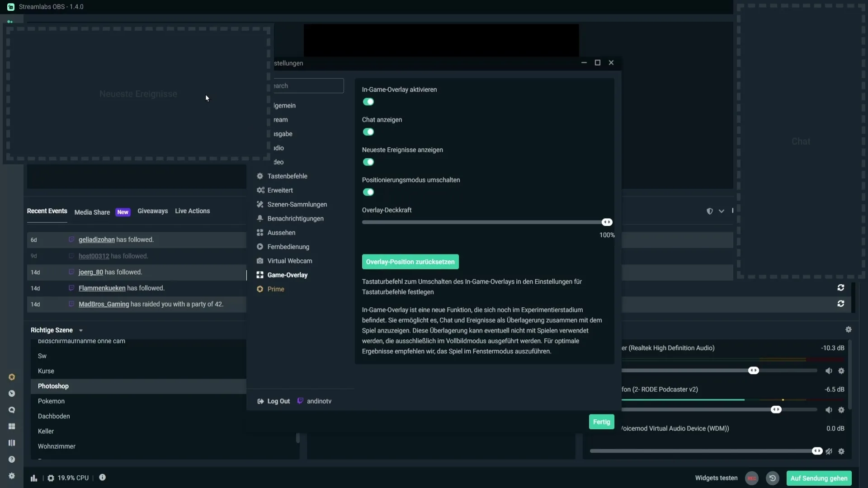The height and width of the screenshot is (488, 868).
Task: Click Fertig button to confirm settings
Action: coord(602,422)
